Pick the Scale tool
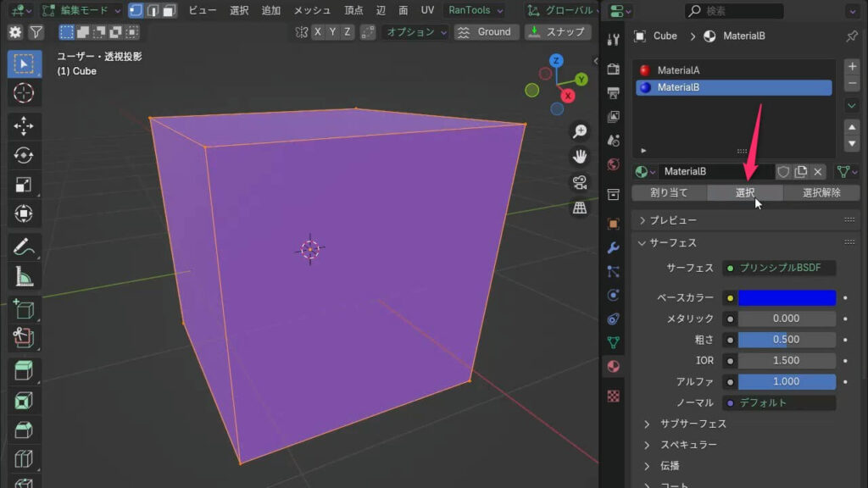The image size is (868, 488). point(24,184)
